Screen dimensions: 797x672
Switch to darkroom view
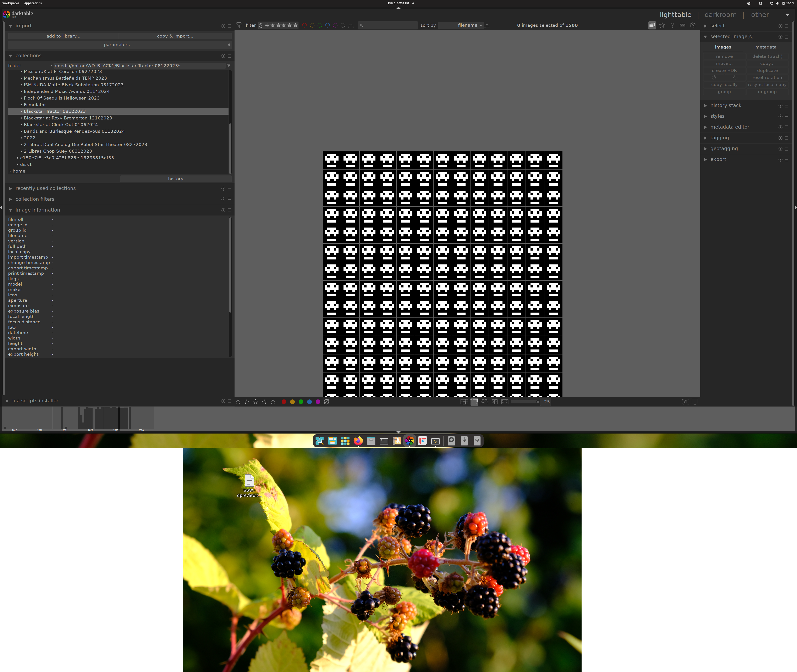click(x=720, y=15)
